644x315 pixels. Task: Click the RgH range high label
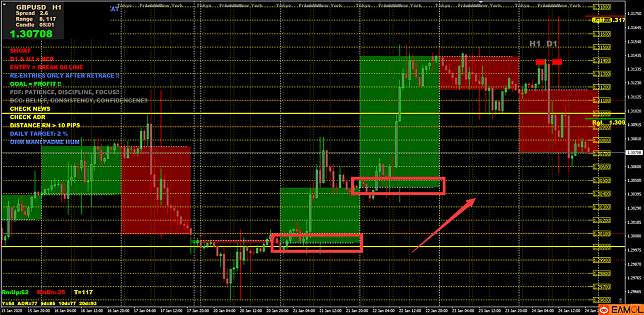click(x=598, y=20)
